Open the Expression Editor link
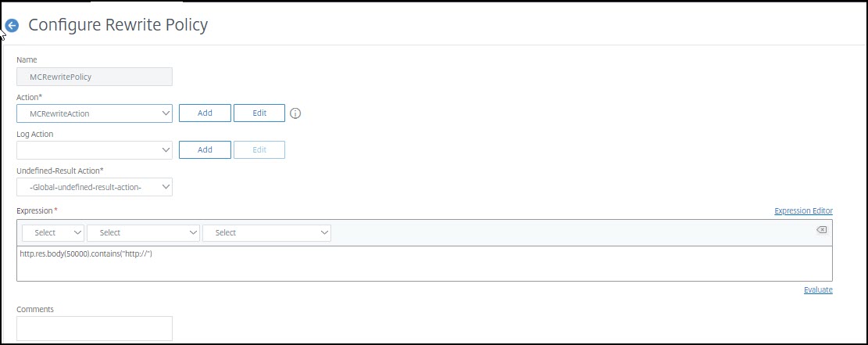 pos(803,210)
